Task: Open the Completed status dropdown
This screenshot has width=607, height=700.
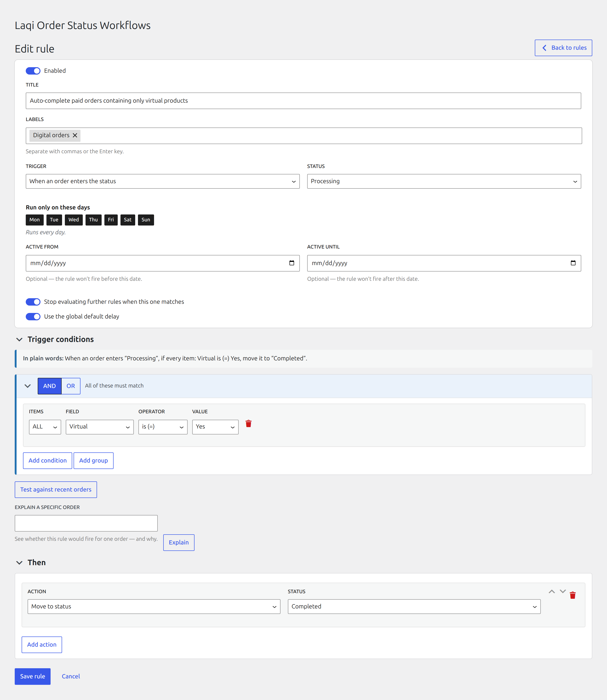Action: [x=414, y=607]
